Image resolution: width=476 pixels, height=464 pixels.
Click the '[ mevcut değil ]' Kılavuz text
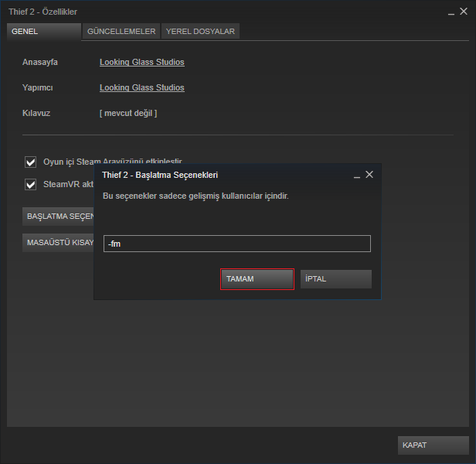pos(128,113)
